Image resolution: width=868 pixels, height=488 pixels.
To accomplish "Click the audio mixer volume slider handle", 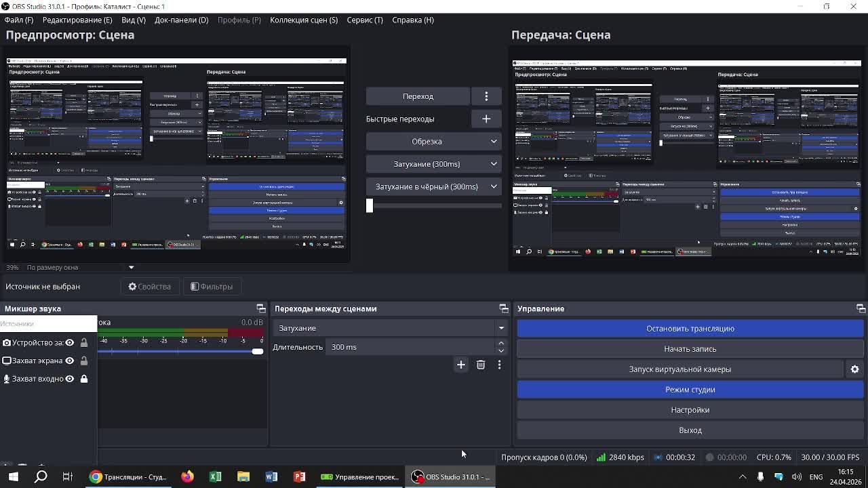I will coord(257,351).
